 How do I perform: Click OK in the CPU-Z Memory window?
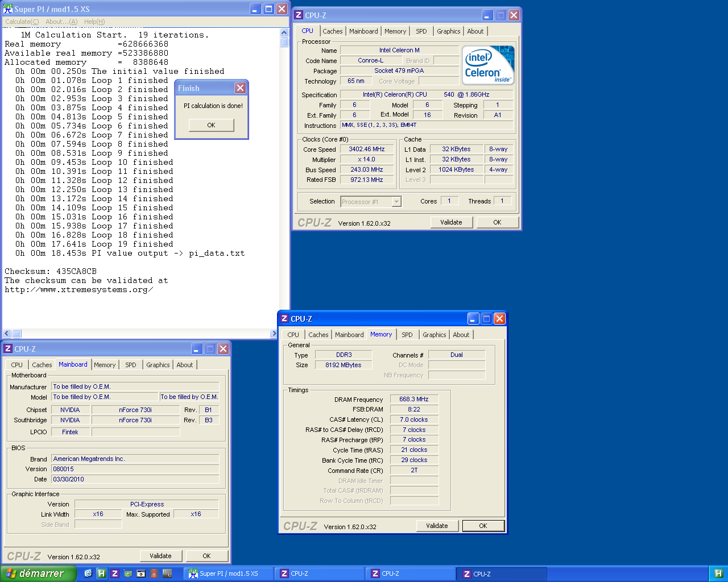[483, 526]
